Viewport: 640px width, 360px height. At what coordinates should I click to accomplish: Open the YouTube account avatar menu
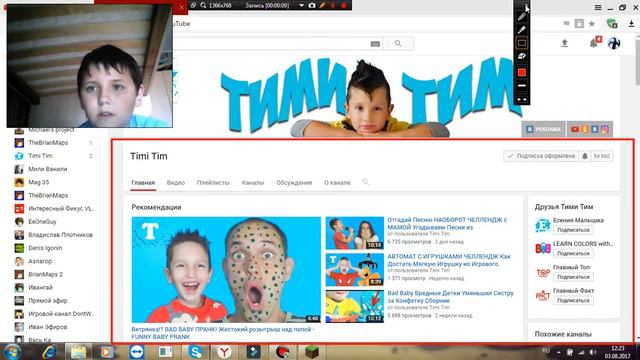pos(614,43)
